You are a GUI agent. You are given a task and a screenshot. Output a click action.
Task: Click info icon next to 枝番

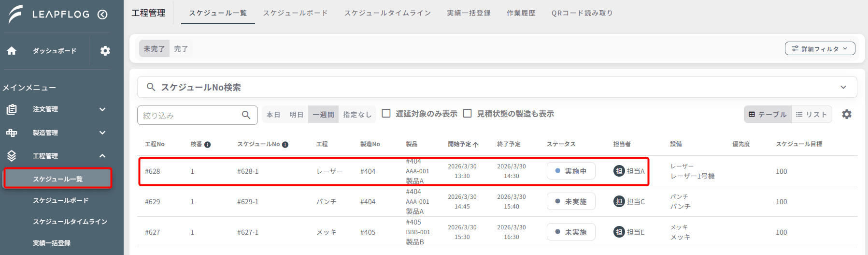pyautogui.click(x=207, y=145)
